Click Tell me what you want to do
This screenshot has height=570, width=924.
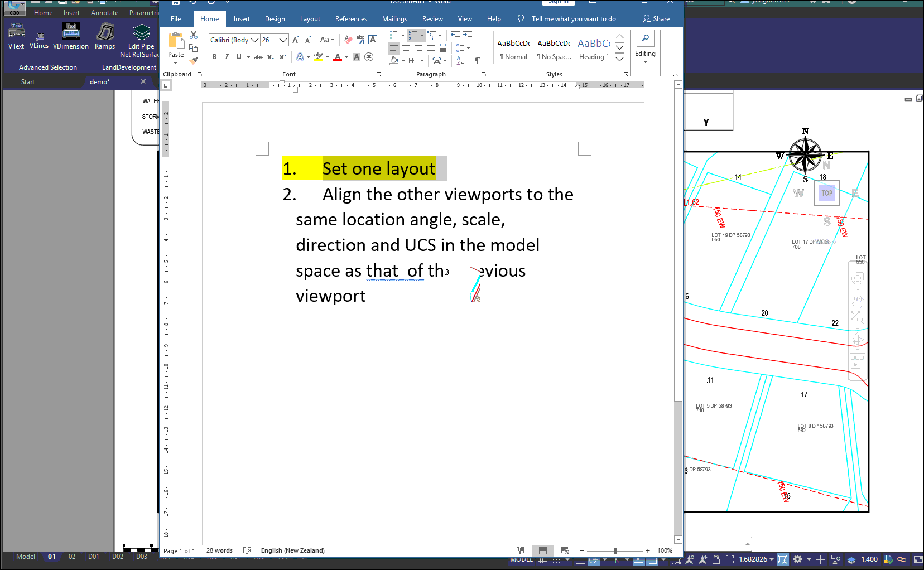point(574,19)
